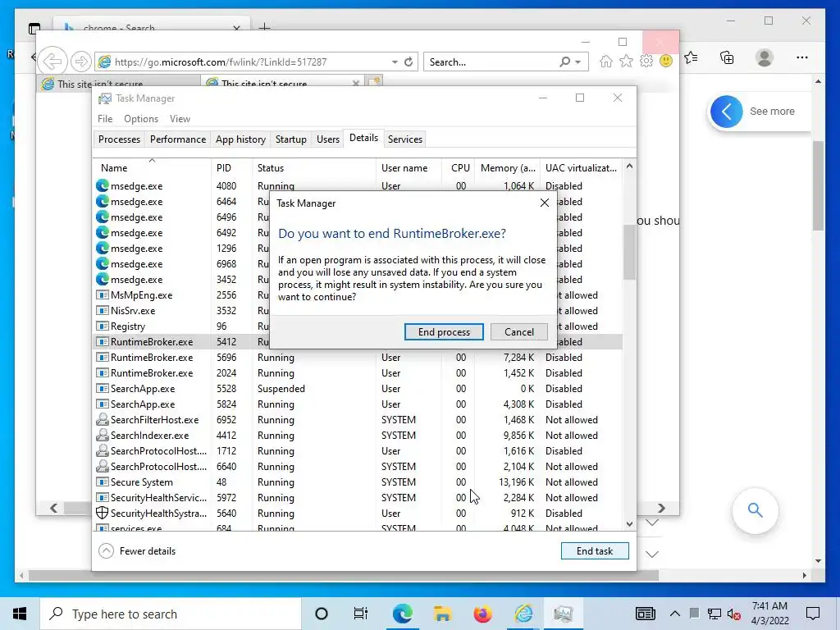Select msedge.exe with PID 6464
Screen dimensions: 840x630
[x=181, y=202]
